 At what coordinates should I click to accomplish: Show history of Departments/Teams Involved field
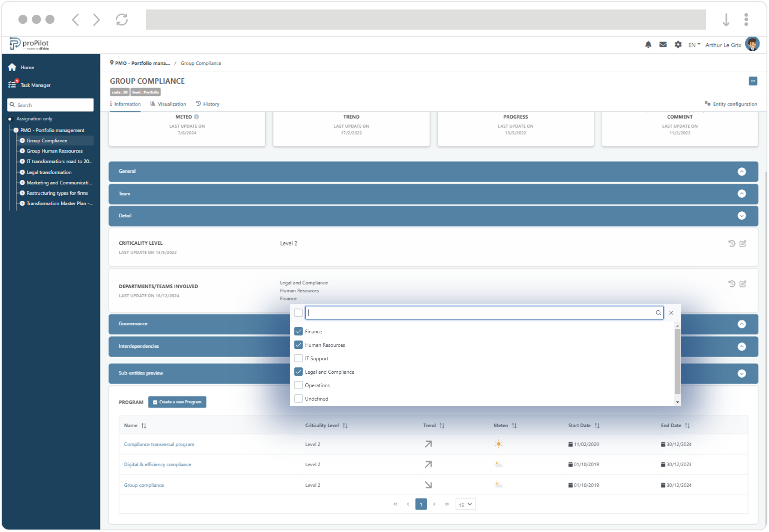732,284
